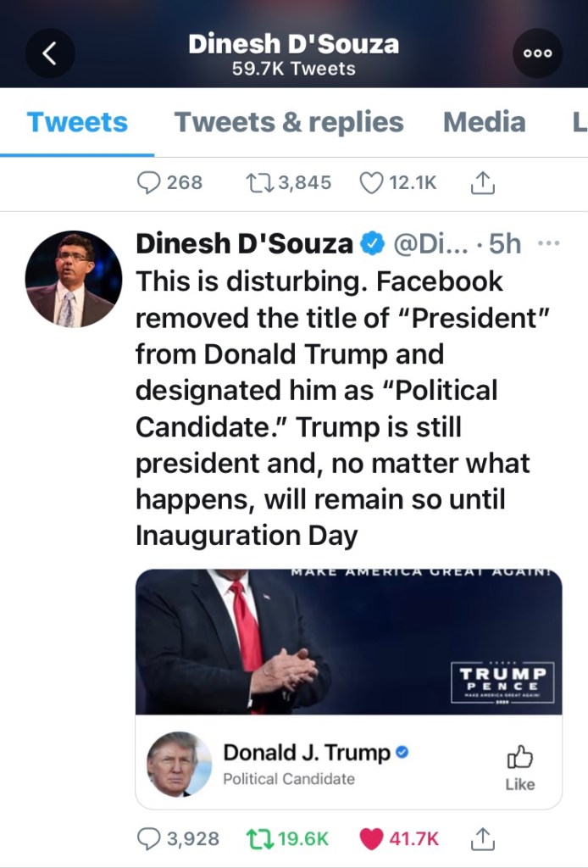Screen dimensions: 588x868
Task: Reply to the previous tweet (268 comments)
Action: [x=150, y=182]
